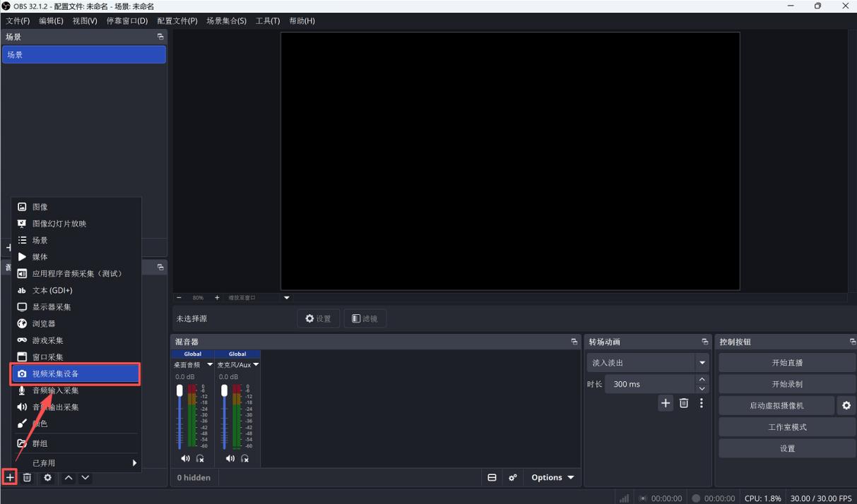Mute 麦克风/Aux speaker toggle

pyautogui.click(x=230, y=458)
